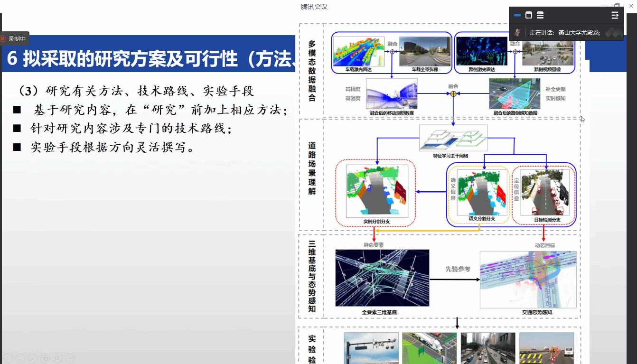Expand the side panel with the arrow-list icon
This screenshot has width=637, height=364.
click(615, 15)
